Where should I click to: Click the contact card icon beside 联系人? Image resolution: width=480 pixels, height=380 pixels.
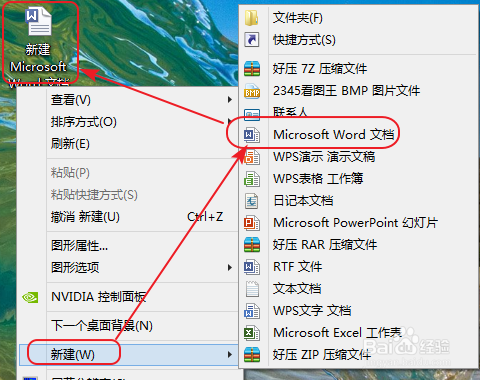click(252, 115)
